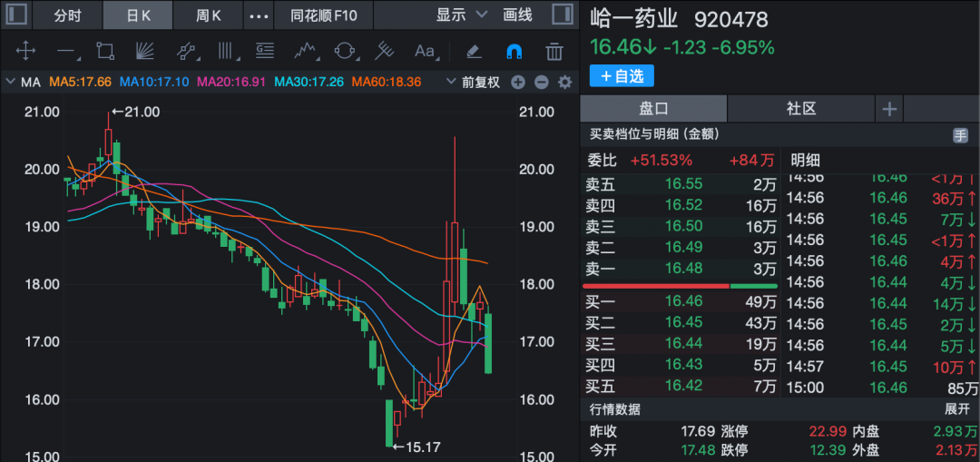Toggle the magnet snap mode
980x462 pixels.
(x=514, y=51)
